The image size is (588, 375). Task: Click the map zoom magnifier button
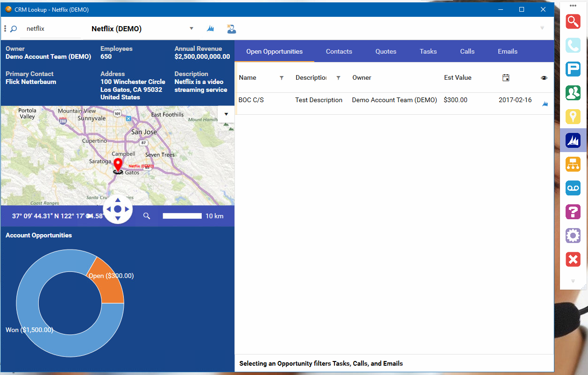pos(147,216)
